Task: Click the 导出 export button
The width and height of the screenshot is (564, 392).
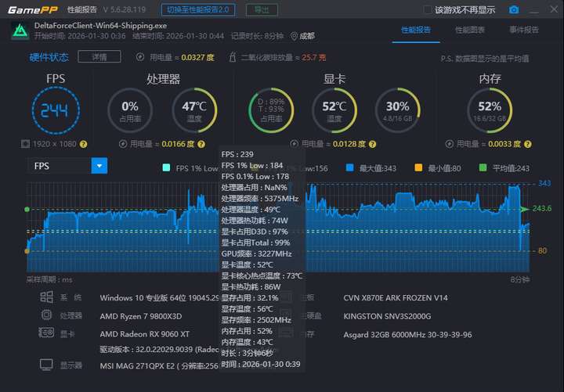Action: [x=262, y=9]
